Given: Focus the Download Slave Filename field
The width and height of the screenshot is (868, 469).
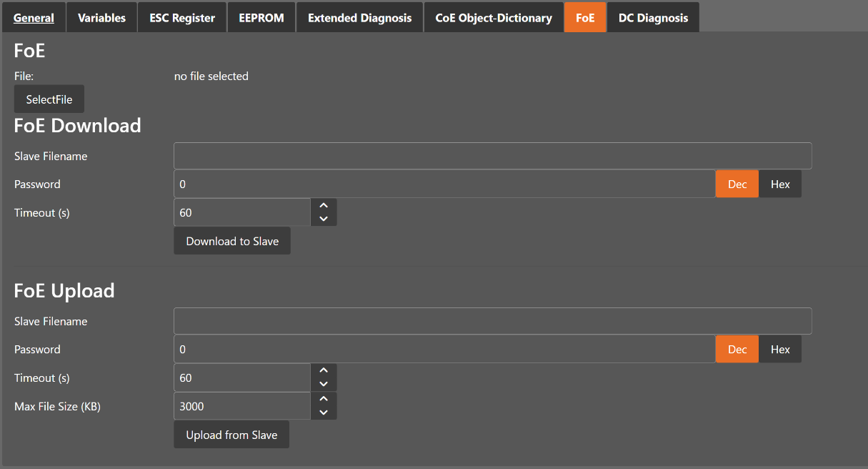Looking at the screenshot, I should pyautogui.click(x=492, y=156).
